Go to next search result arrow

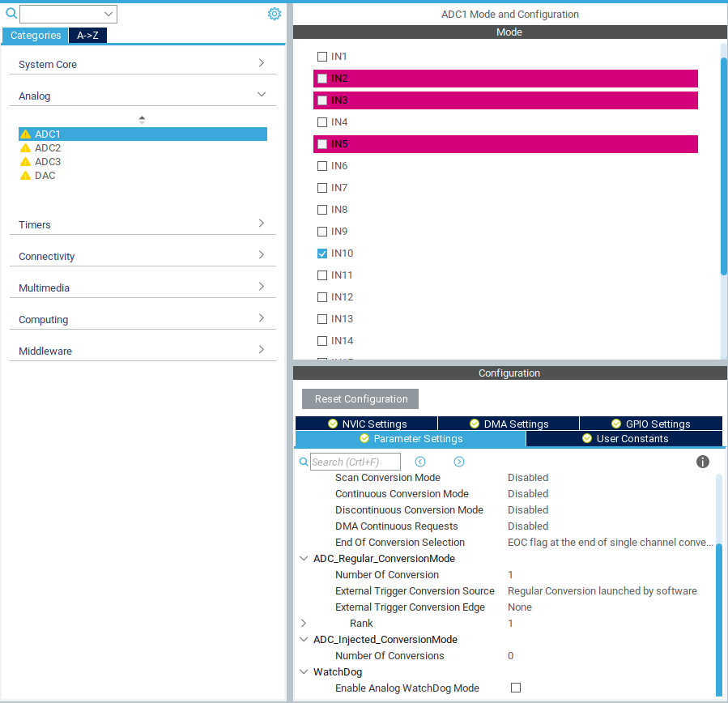(x=458, y=462)
